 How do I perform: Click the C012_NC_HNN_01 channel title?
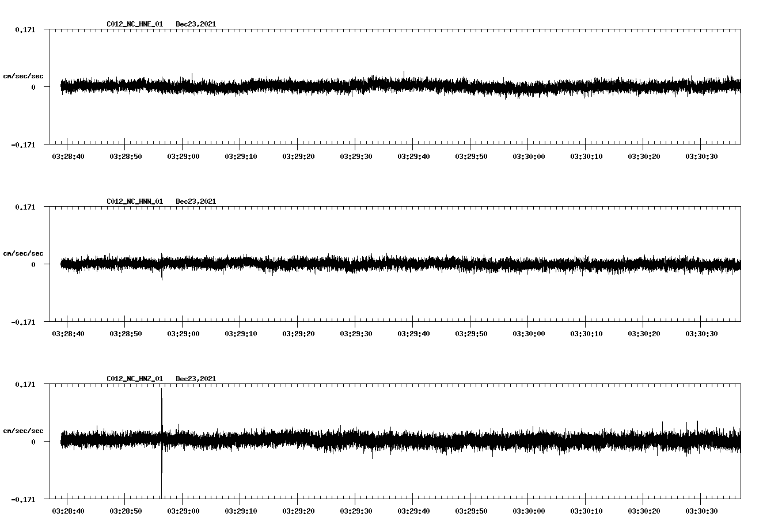[x=135, y=202]
